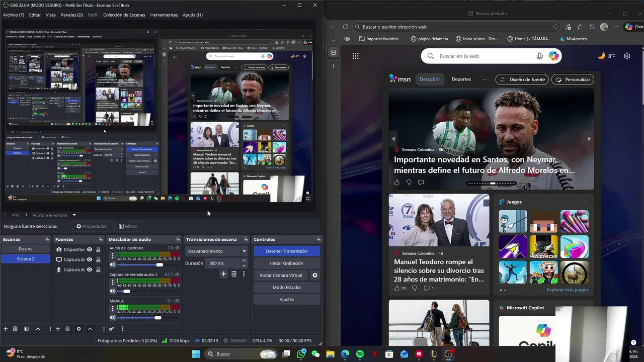Open Copilot icon in MSN search box
The image size is (644, 362).
click(x=554, y=56)
